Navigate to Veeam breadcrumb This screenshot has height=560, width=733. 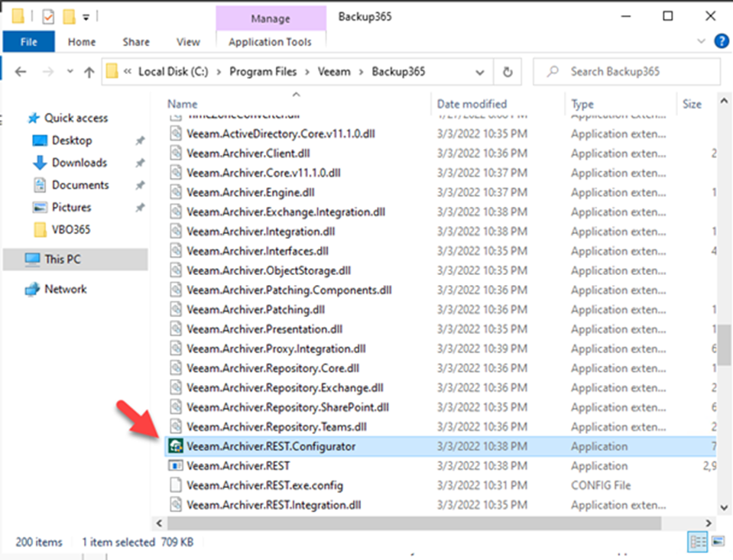click(x=334, y=72)
